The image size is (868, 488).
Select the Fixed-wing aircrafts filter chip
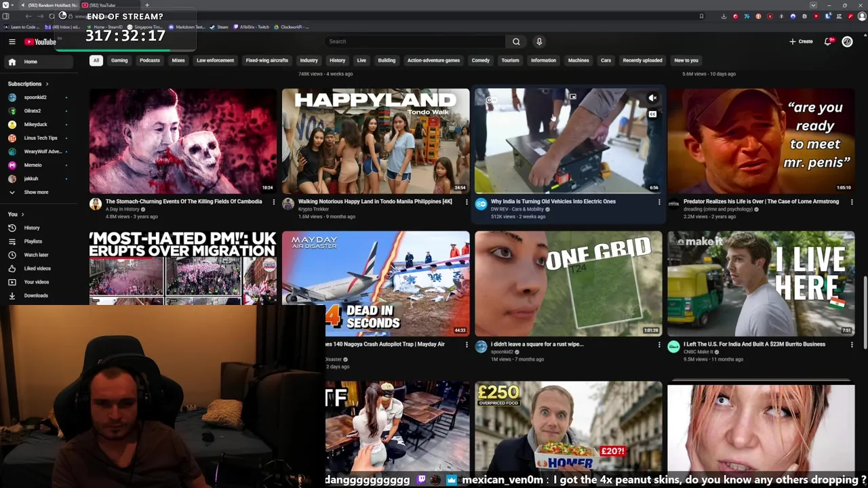point(267,60)
